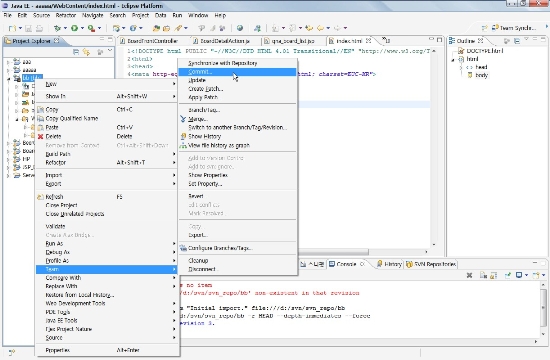Screen dimensions: 550x360
Task: Click the DOCTYPE:html node icon in Outline
Action: coord(461,51)
